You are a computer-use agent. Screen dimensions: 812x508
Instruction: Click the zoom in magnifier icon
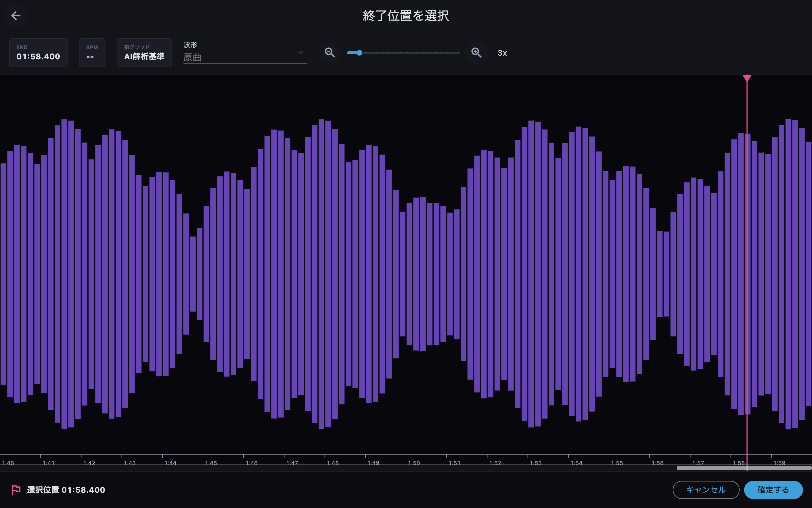476,52
